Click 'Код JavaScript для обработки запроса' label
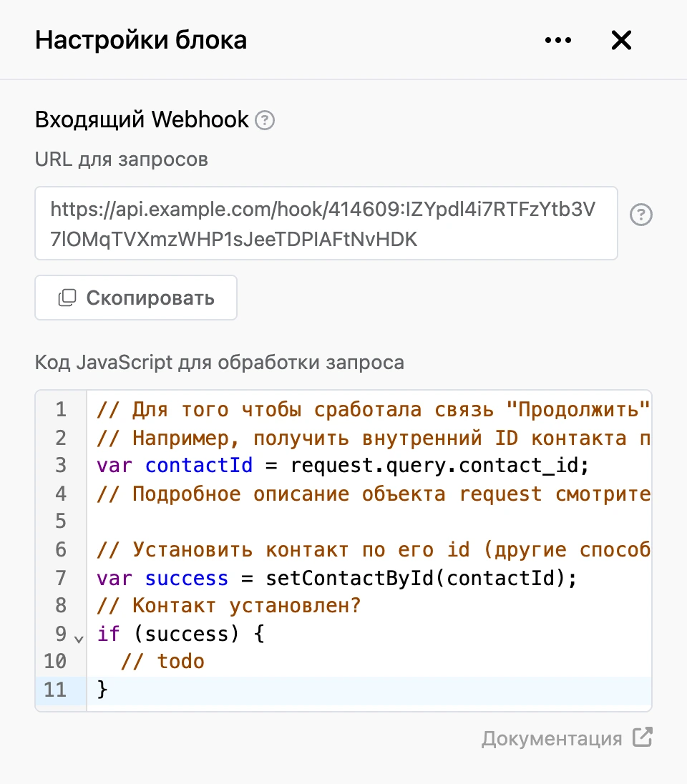This screenshot has height=784, width=687. click(219, 363)
